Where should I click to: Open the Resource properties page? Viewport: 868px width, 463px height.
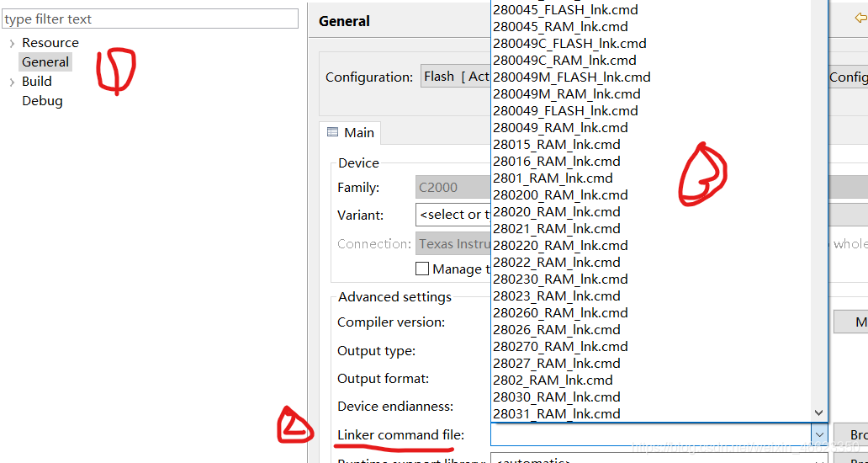point(50,43)
